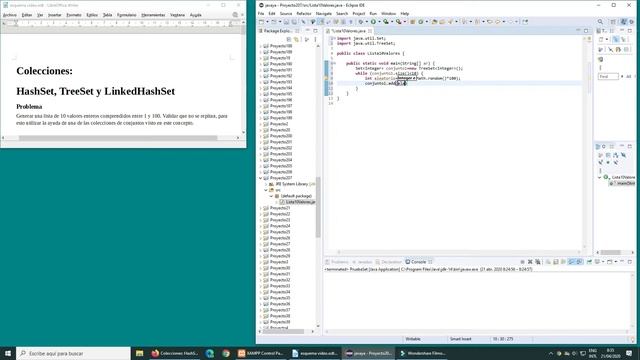Collapse the src folder node

pyautogui.click(x=266, y=190)
